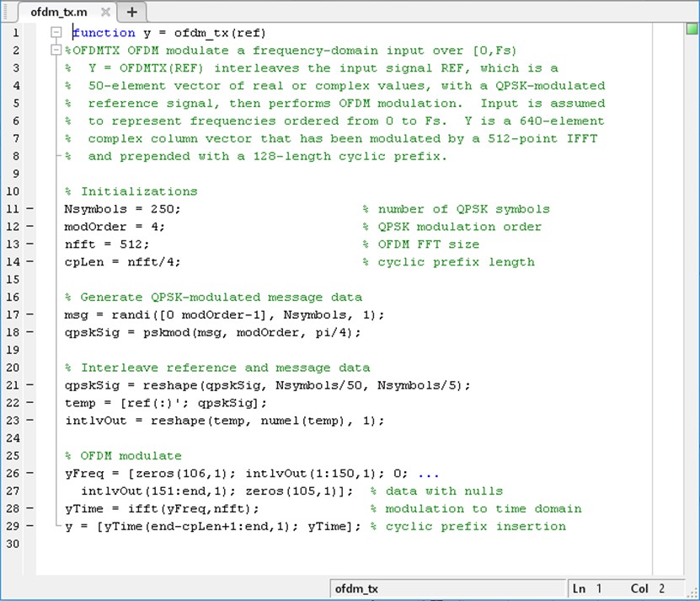Image resolution: width=700 pixels, height=601 pixels.
Task: Enable breakpoint at line 26 yFreq
Action: tap(31, 473)
